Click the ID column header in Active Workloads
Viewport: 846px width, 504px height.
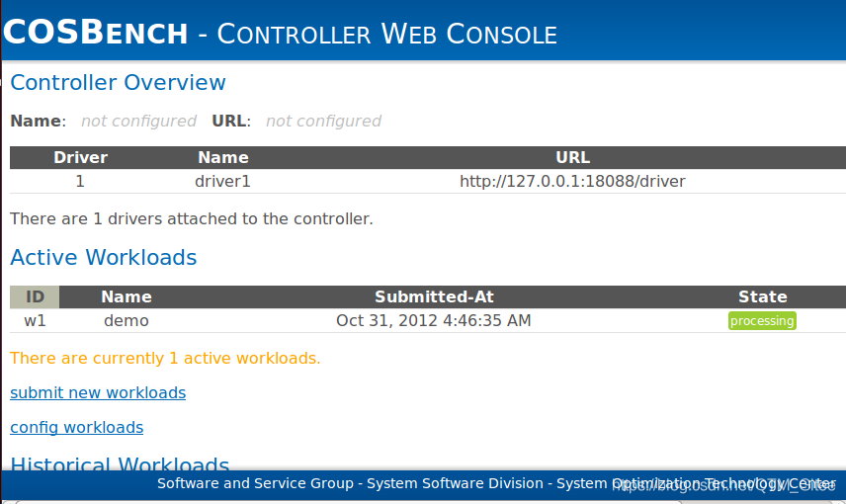(x=35, y=296)
